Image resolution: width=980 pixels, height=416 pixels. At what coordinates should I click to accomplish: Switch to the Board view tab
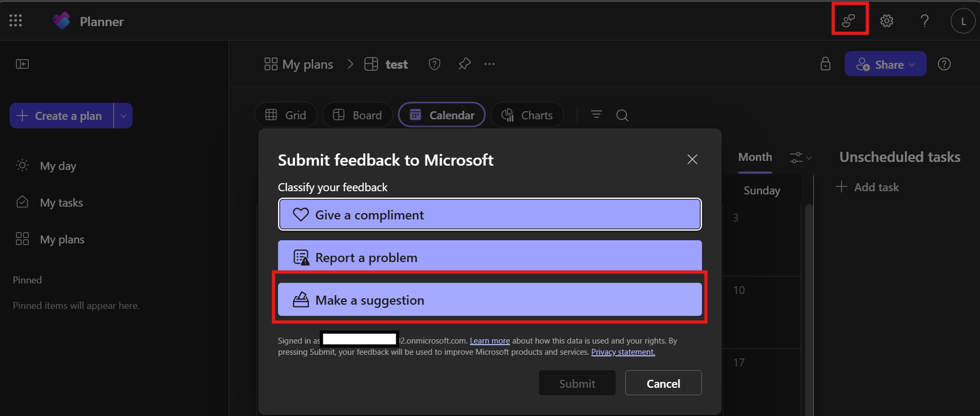[357, 115]
